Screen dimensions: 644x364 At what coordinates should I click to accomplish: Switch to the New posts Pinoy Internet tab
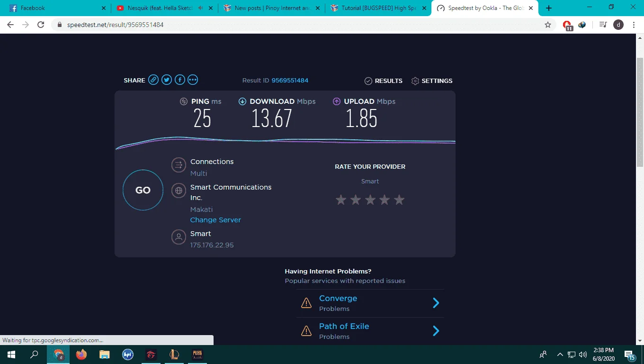coord(272,8)
